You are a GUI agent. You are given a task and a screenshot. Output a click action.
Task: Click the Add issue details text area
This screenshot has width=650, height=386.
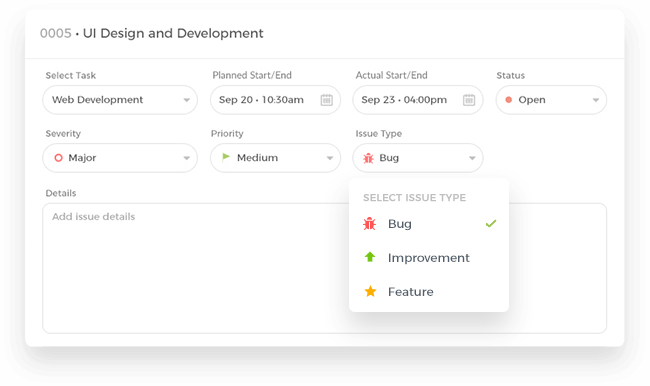(325, 268)
